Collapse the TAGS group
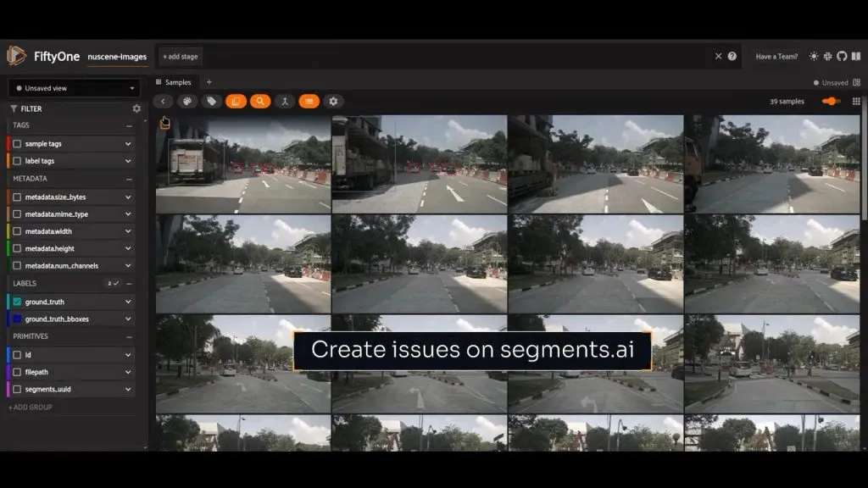Viewport: 868px width, 488px height. click(x=129, y=126)
